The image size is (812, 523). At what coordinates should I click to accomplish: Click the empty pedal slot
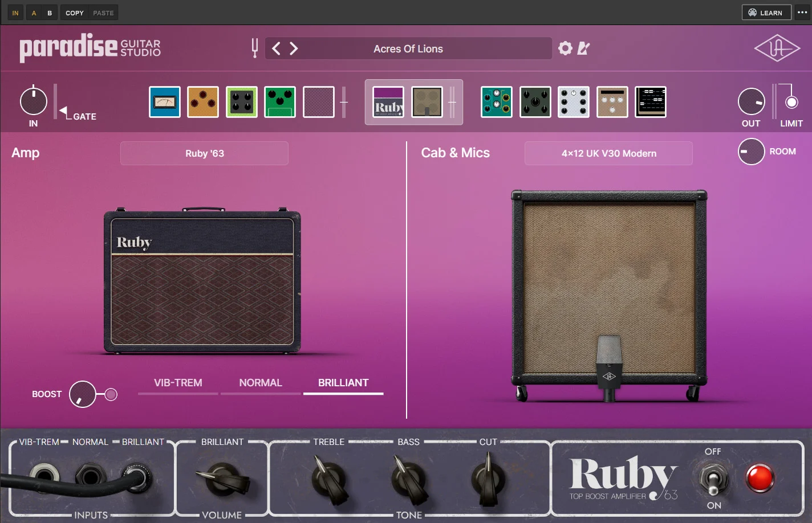pos(319,102)
